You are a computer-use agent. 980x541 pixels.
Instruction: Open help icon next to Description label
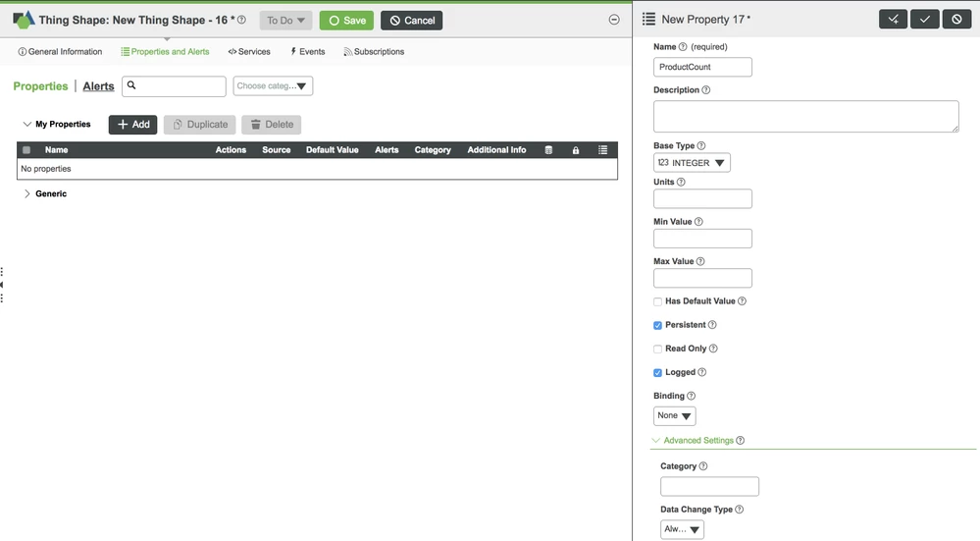point(705,90)
